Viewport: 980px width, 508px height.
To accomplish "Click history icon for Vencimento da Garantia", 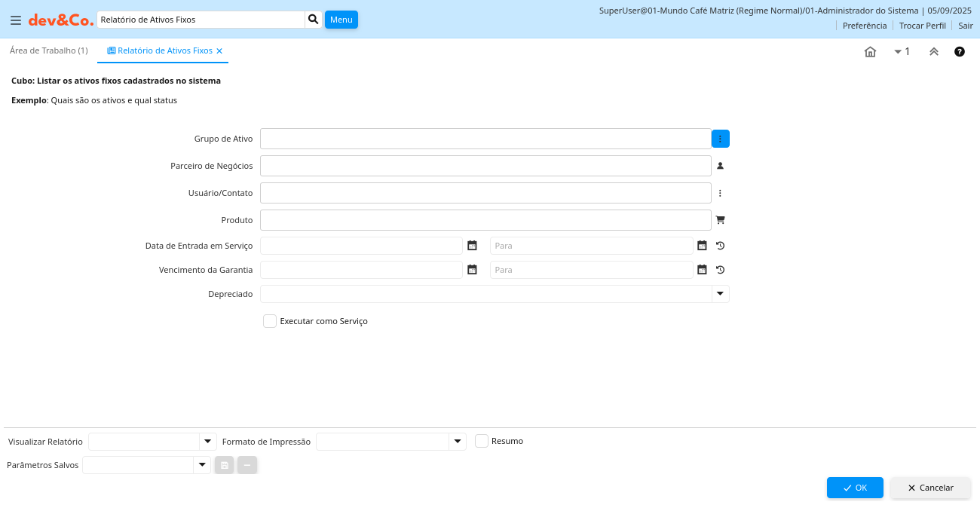I will pyautogui.click(x=720, y=270).
